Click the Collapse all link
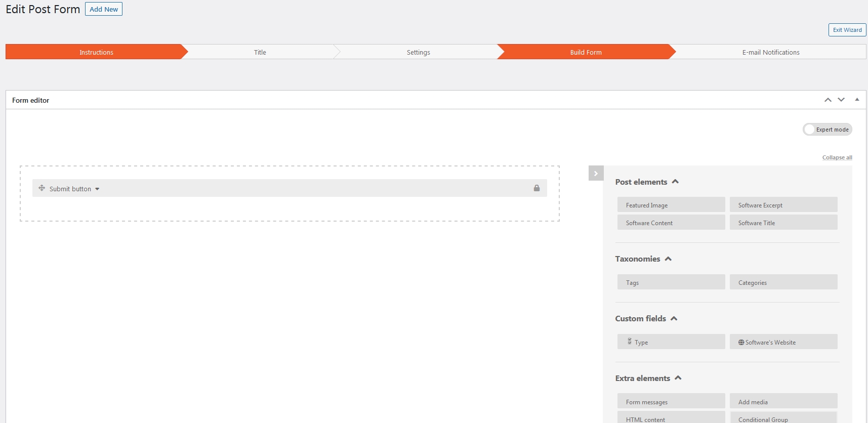868x423 pixels. 837,157
